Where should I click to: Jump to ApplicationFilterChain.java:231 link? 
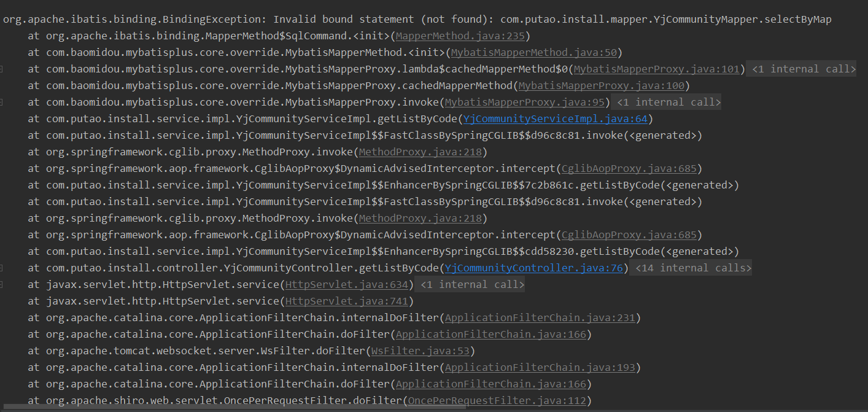(540, 318)
